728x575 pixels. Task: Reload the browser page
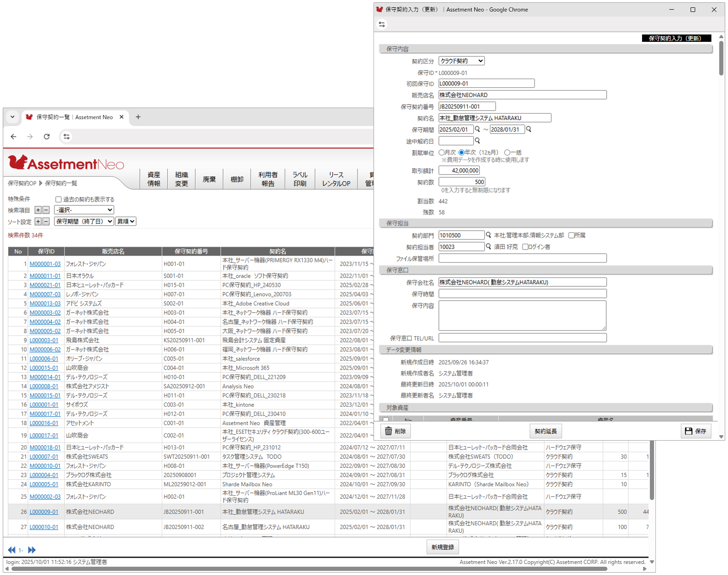(x=46, y=137)
